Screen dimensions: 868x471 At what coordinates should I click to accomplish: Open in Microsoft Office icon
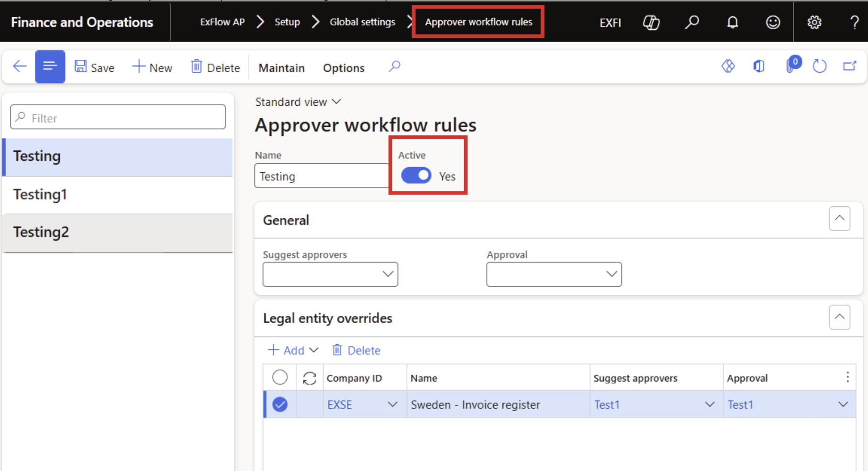pyautogui.click(x=759, y=66)
